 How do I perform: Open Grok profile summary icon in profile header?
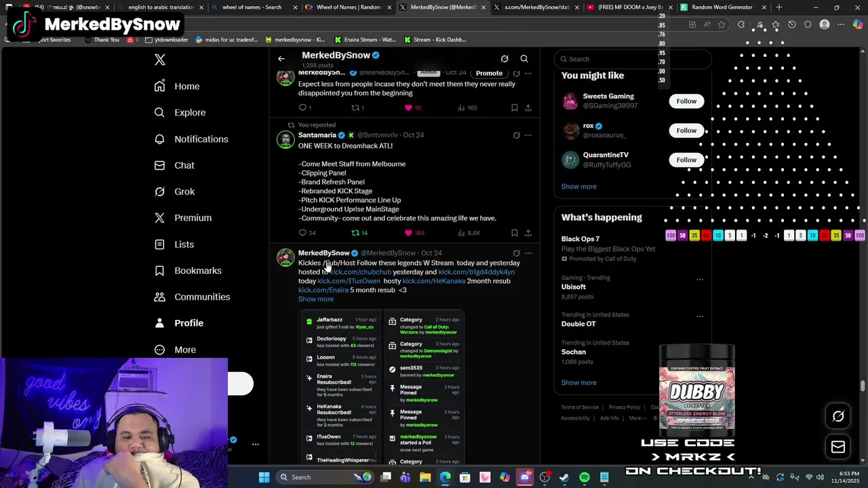click(x=505, y=59)
